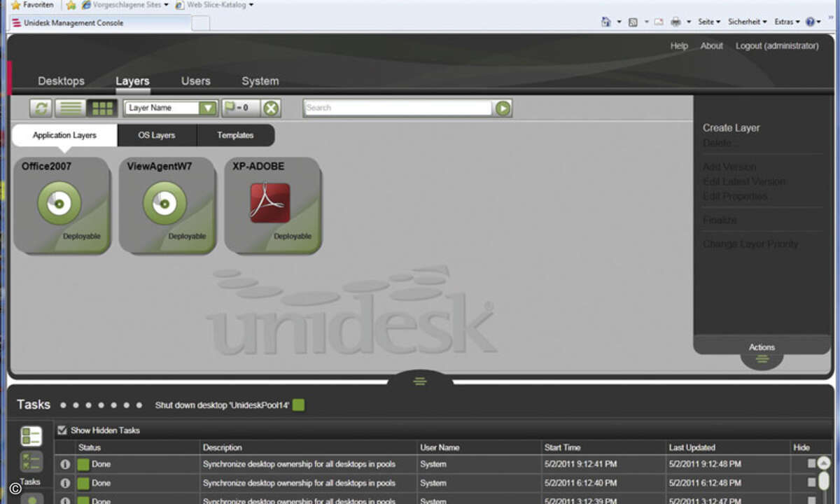This screenshot has height=504, width=840.
Task: Open the Sicherheit browser menu
Action: (x=748, y=22)
